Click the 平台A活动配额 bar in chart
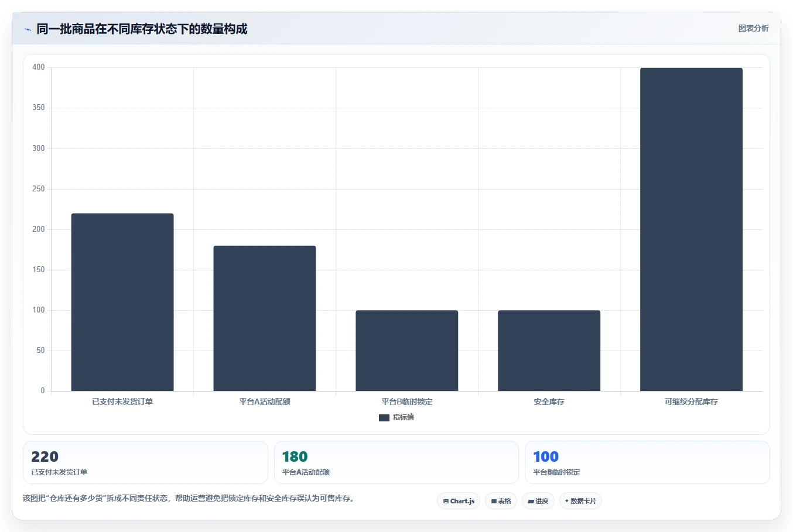The width and height of the screenshot is (793, 532). tap(265, 318)
